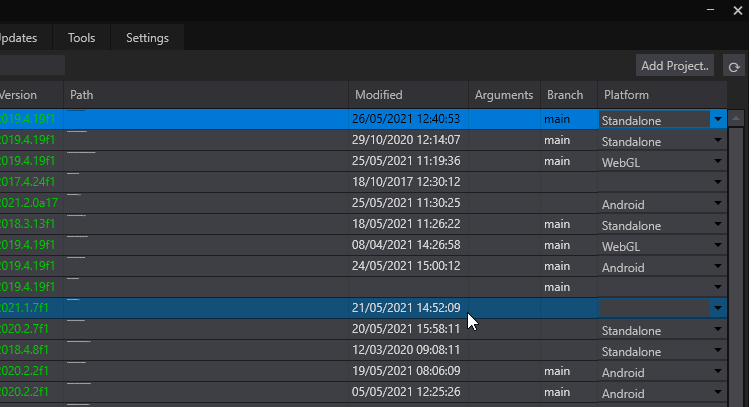751x407 pixels.
Task: Select modified date 05/05/2021 12:25:26
Action: click(x=406, y=392)
